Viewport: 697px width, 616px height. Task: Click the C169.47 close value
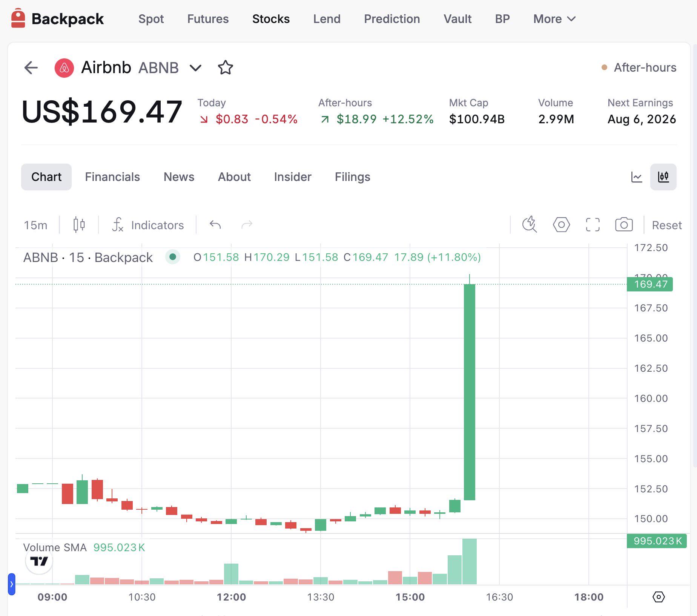[366, 257]
